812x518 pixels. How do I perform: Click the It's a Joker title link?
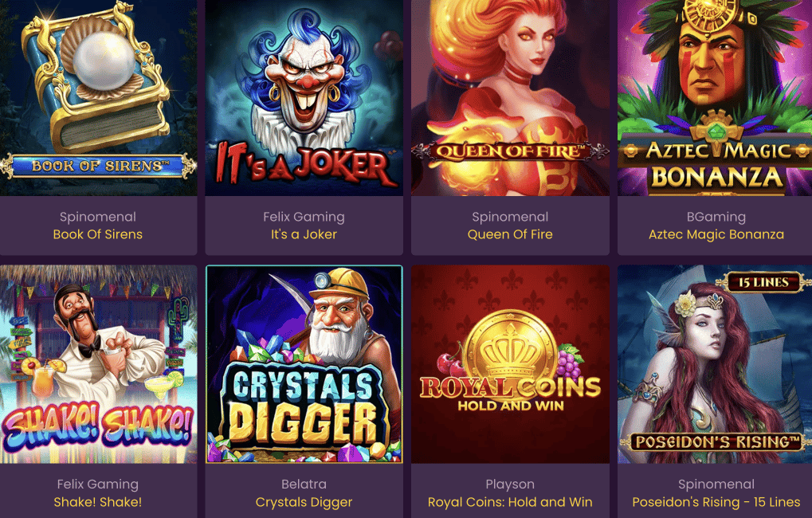(x=304, y=234)
